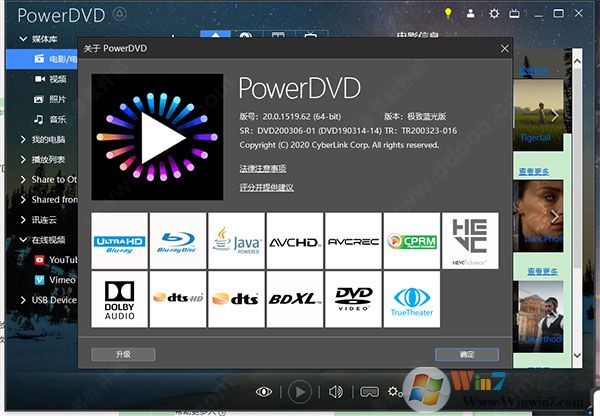Viewport: 600px width, 416px height.
Task: Open the user account icon
Action: pos(470,13)
